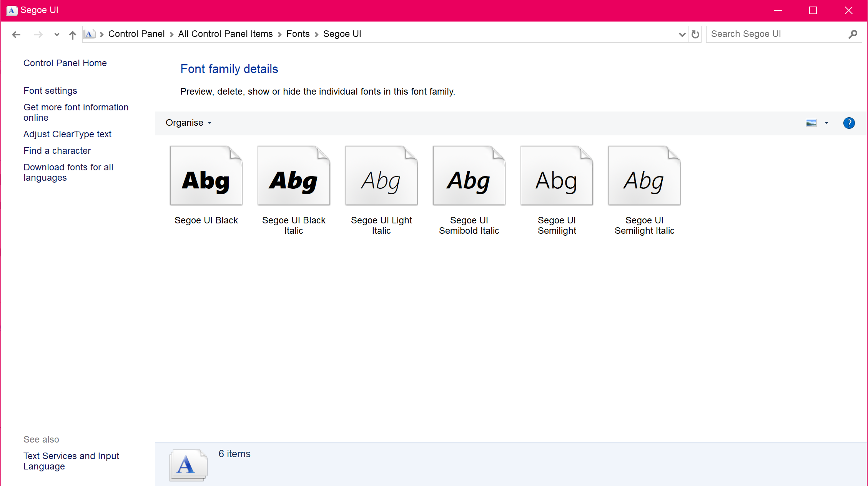Open Help via the question mark icon
The width and height of the screenshot is (868, 486).
point(849,123)
